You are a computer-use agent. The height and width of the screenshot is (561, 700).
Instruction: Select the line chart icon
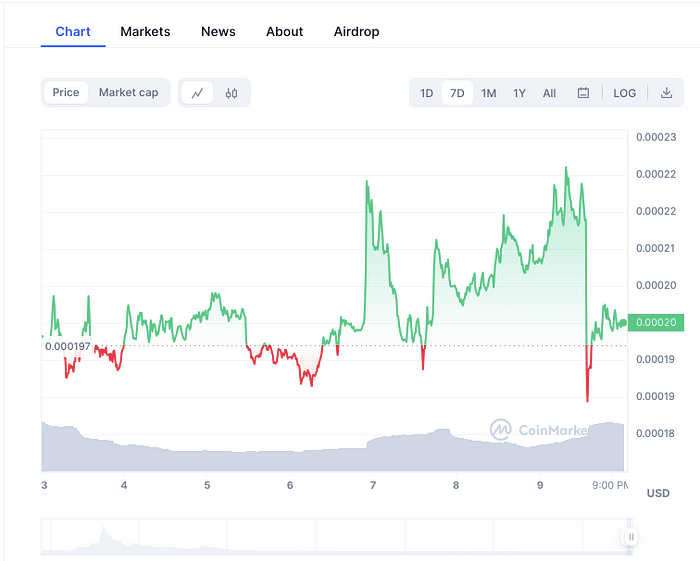click(197, 93)
